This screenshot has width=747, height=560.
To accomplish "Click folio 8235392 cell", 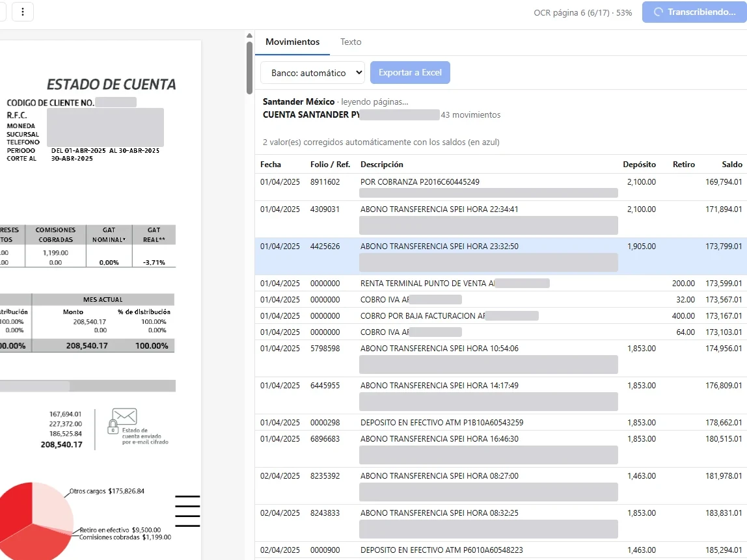I will point(325,475).
